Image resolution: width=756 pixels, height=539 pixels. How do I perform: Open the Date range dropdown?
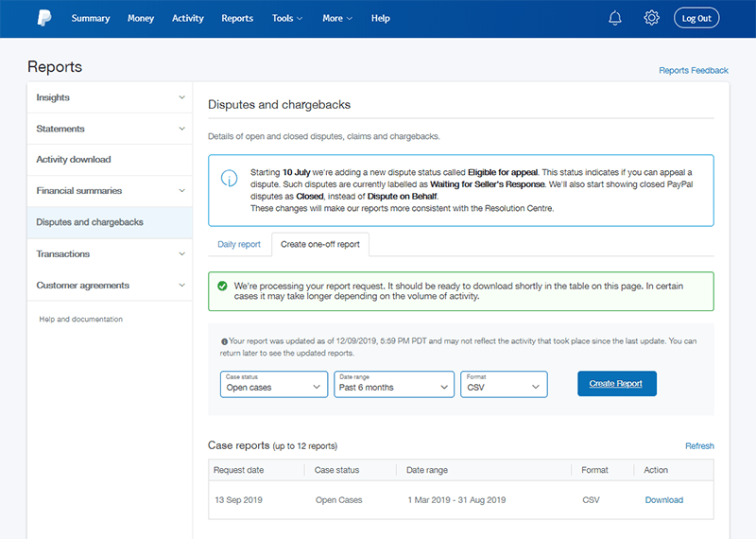[x=394, y=384]
